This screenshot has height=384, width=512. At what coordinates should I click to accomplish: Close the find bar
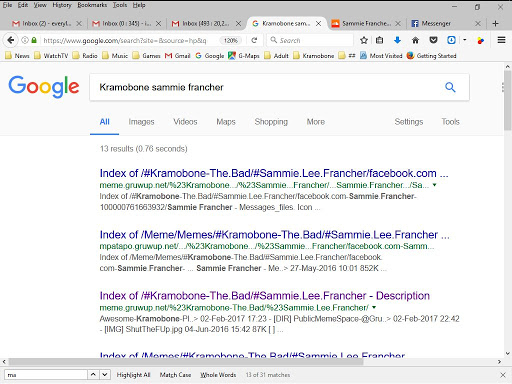pos(503,375)
